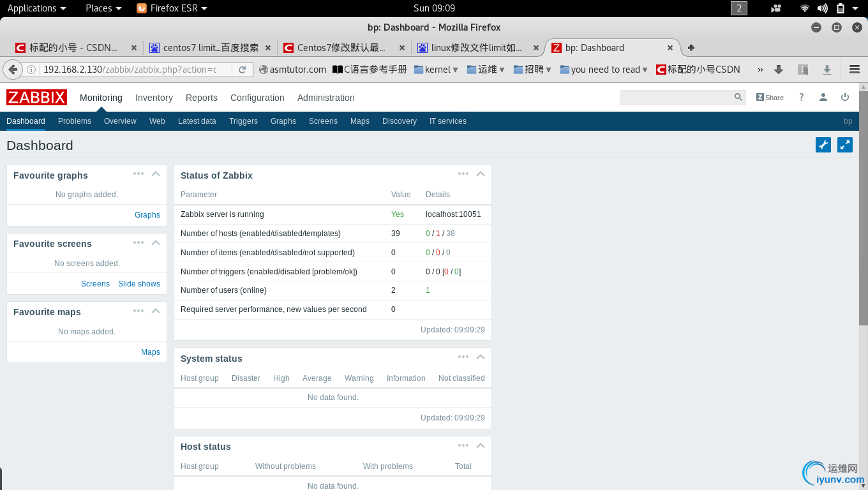Click the Graphs link in Favourite graphs
Image resolution: width=868 pixels, height=490 pixels.
[147, 215]
